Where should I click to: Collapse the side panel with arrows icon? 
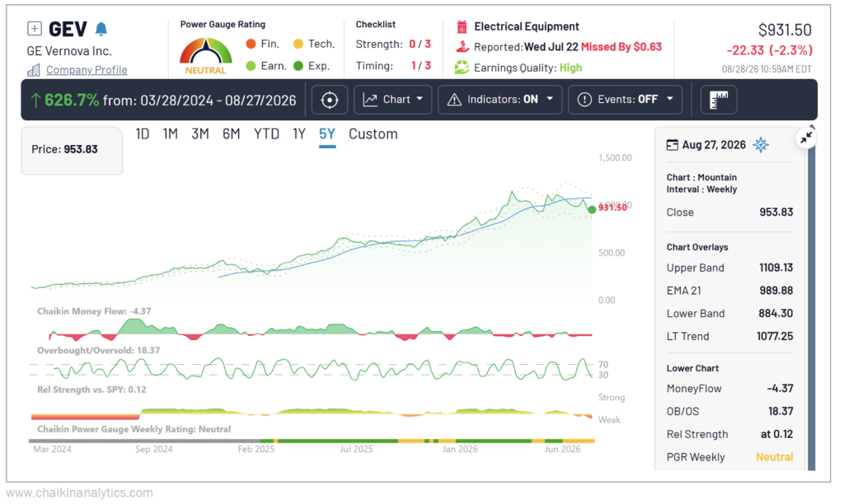(806, 138)
